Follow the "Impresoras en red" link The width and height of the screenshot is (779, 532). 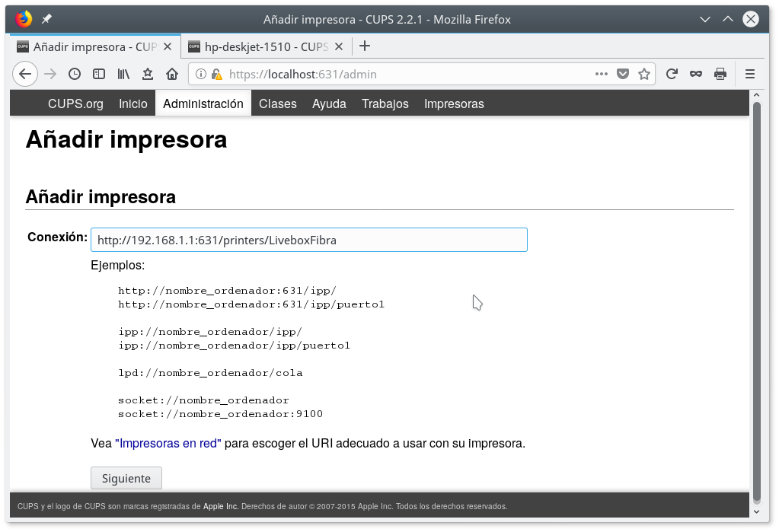(x=168, y=443)
